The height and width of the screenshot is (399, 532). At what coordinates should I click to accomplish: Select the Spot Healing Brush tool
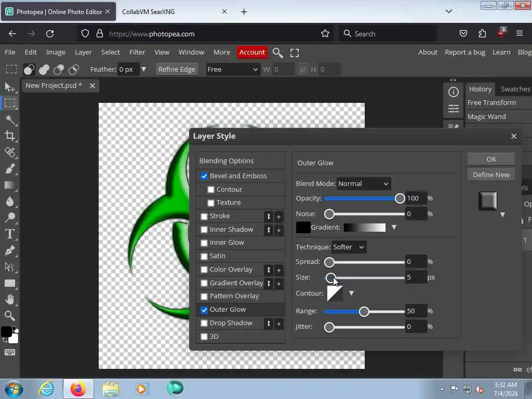[x=10, y=152]
